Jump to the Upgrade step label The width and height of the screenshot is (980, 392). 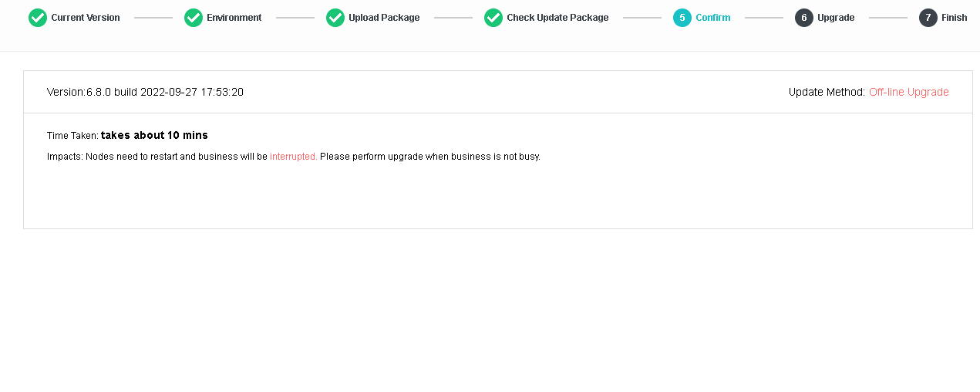[836, 18]
